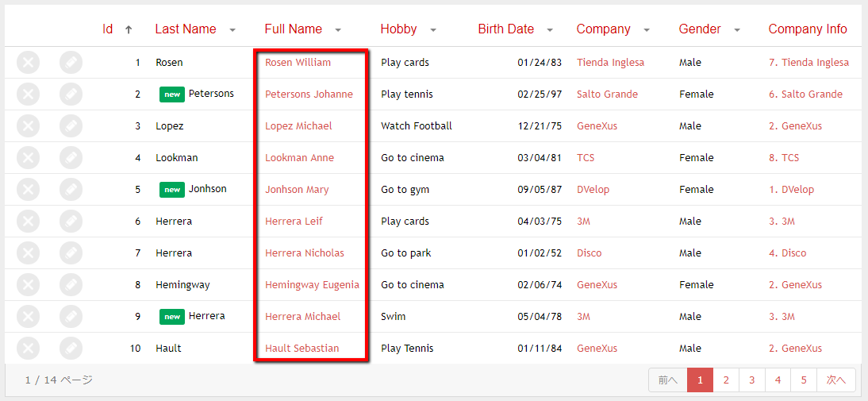Click the 8. TCS company info link
Screen dimensions: 868x401
coord(784,158)
